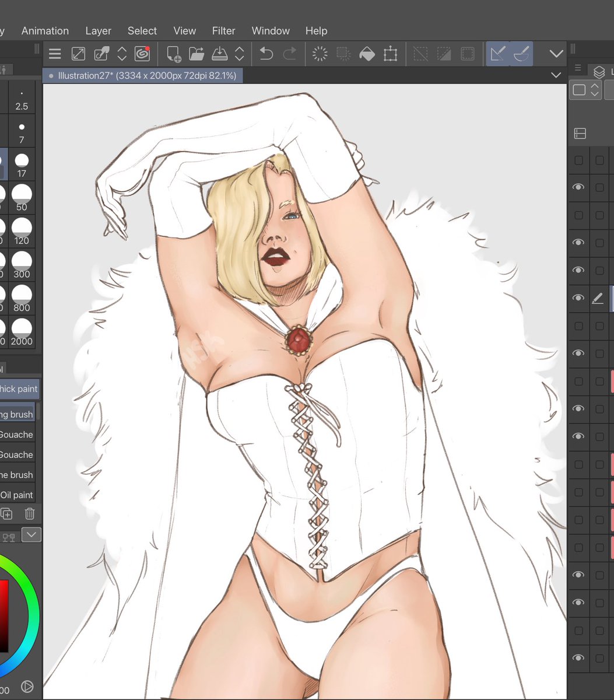Pick a shade in the red color square
The image size is (614, 700).
pyautogui.click(x=4, y=615)
